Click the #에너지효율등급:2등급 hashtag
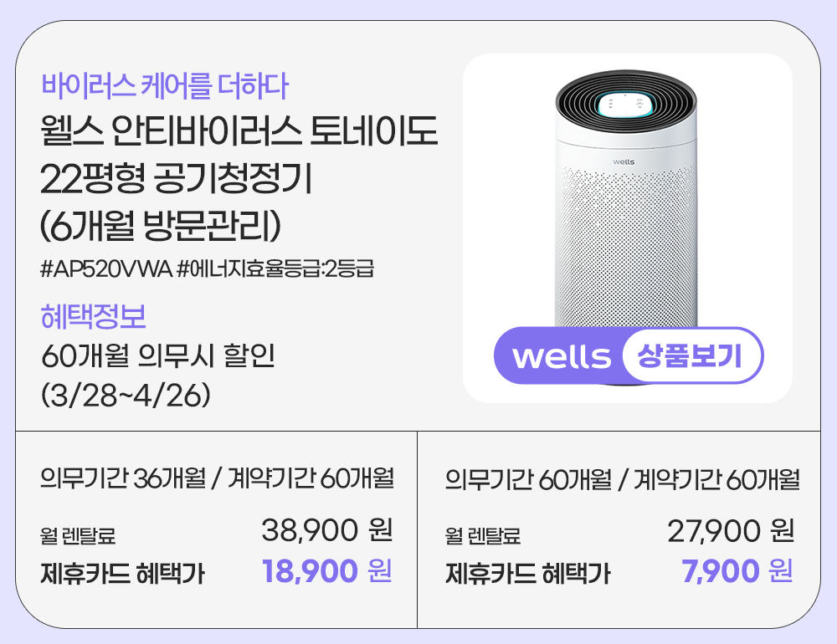The width and height of the screenshot is (837, 644). [275, 269]
